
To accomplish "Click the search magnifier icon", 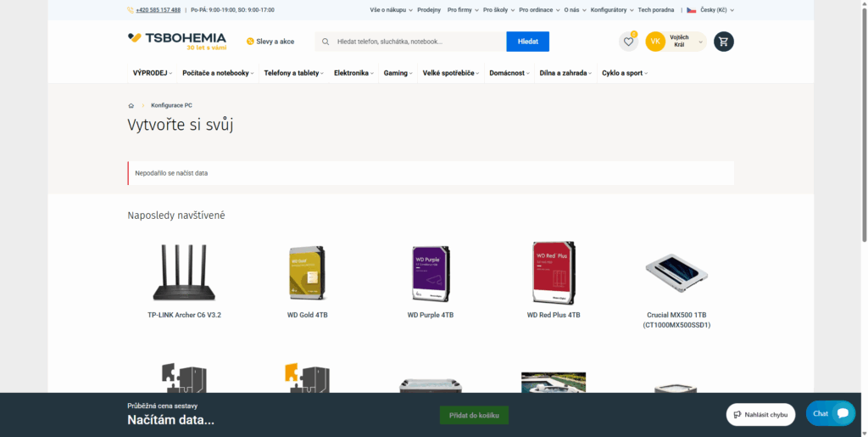I will [325, 42].
